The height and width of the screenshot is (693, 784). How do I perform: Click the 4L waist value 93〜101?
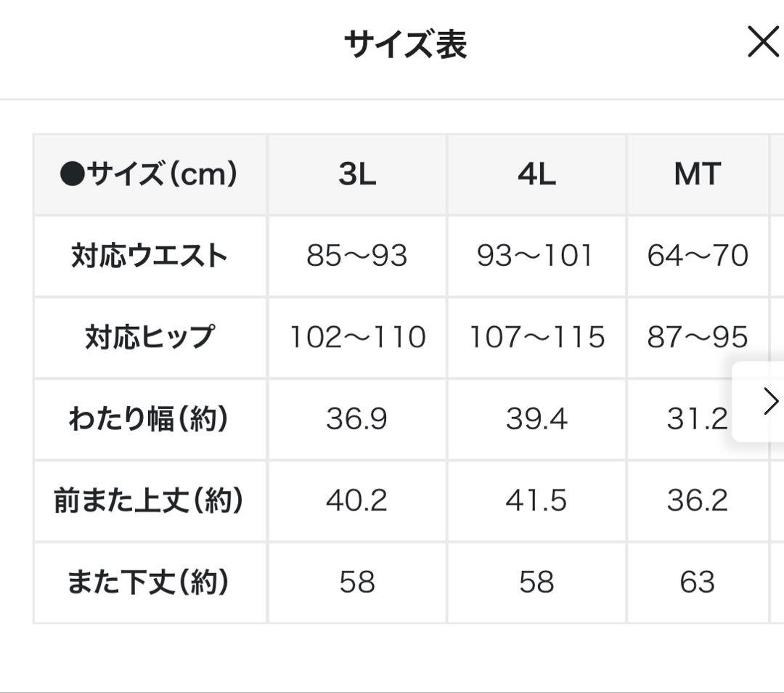pos(536,256)
